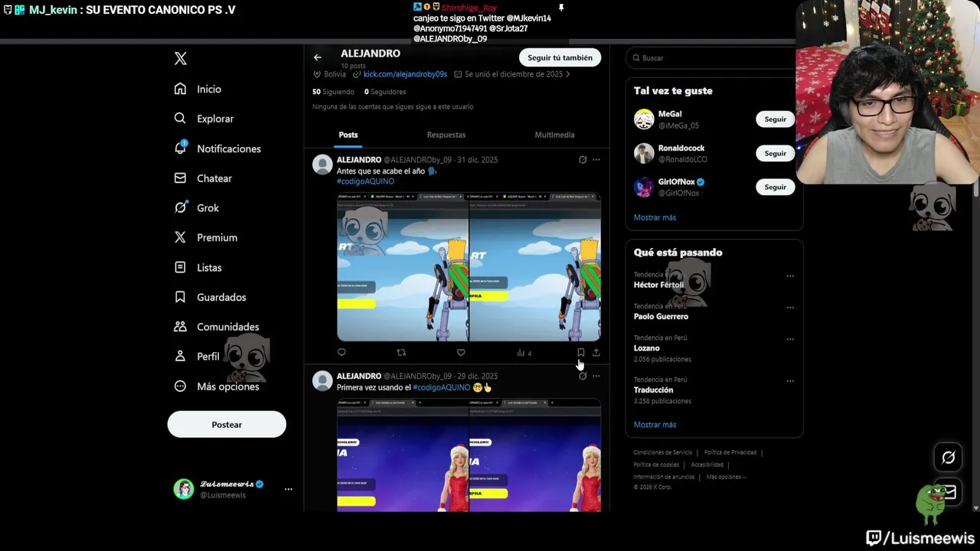The height and width of the screenshot is (551, 980).
Task: Open 0 Seguidores list
Action: tap(385, 92)
